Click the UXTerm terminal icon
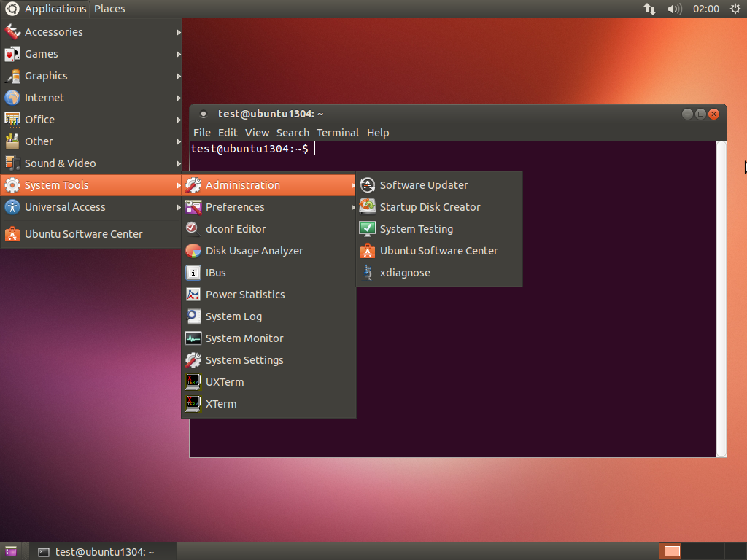Screen dimensions: 747x560 coord(193,382)
